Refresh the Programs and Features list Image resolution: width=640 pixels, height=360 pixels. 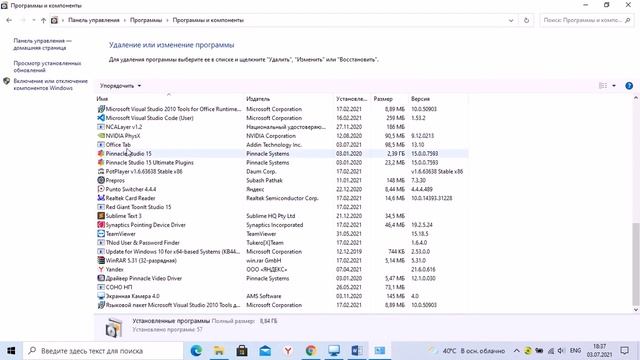(x=526, y=20)
